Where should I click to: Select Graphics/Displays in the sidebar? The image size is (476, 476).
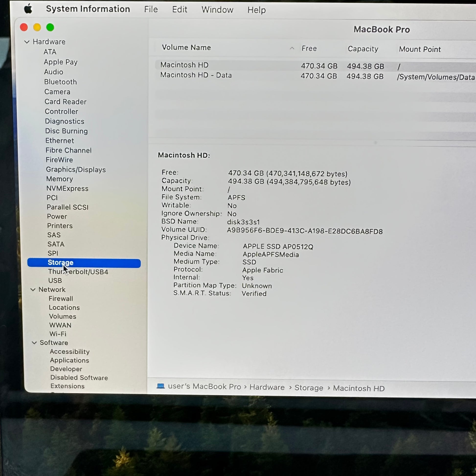[x=76, y=170]
